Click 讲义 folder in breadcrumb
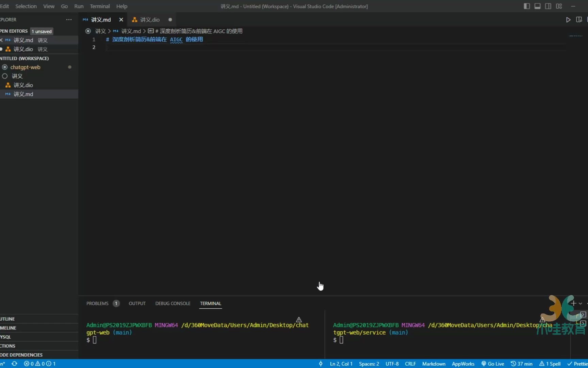The width and height of the screenshot is (588, 368). [x=100, y=31]
